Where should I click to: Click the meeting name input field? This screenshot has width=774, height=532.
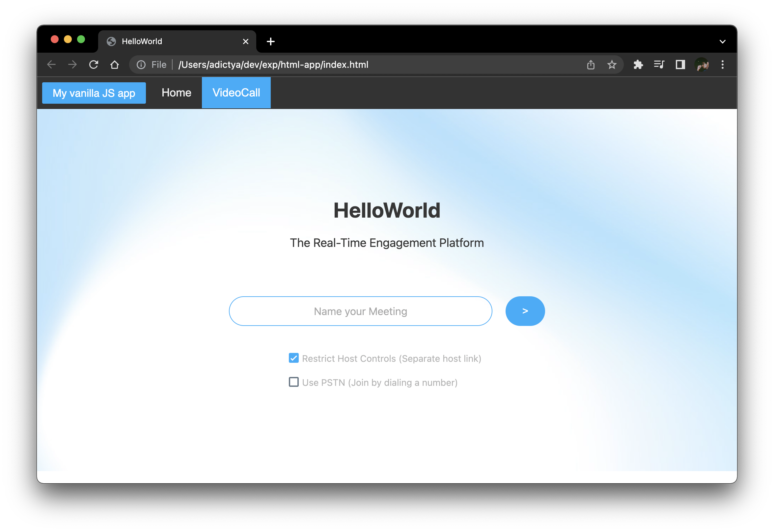tap(360, 311)
